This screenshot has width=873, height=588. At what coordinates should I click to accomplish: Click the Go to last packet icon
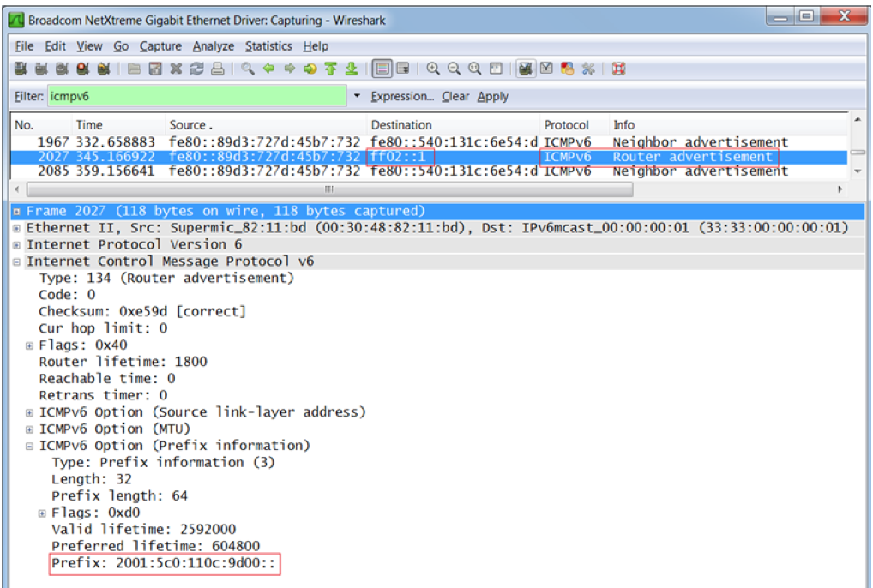350,69
